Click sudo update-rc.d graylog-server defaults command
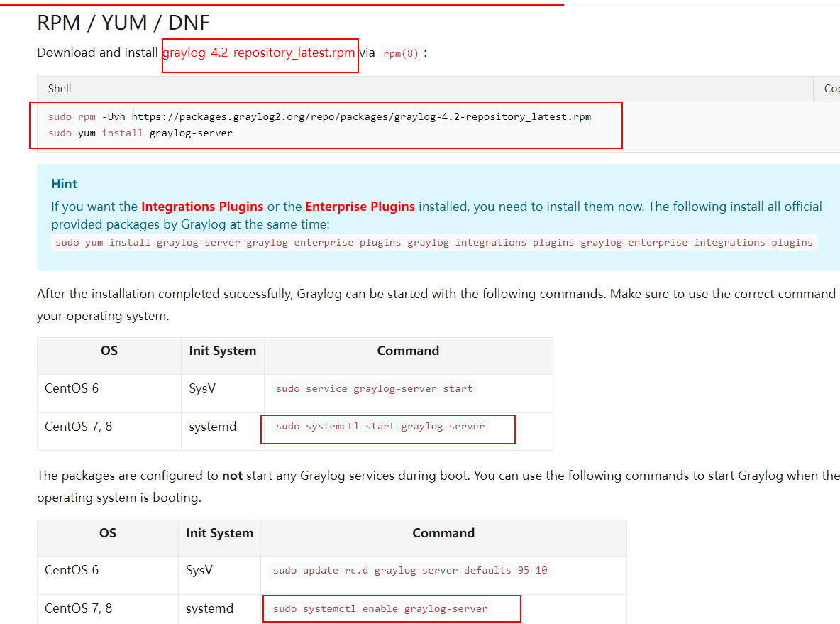The height and width of the screenshot is (624, 840). pyautogui.click(x=410, y=570)
